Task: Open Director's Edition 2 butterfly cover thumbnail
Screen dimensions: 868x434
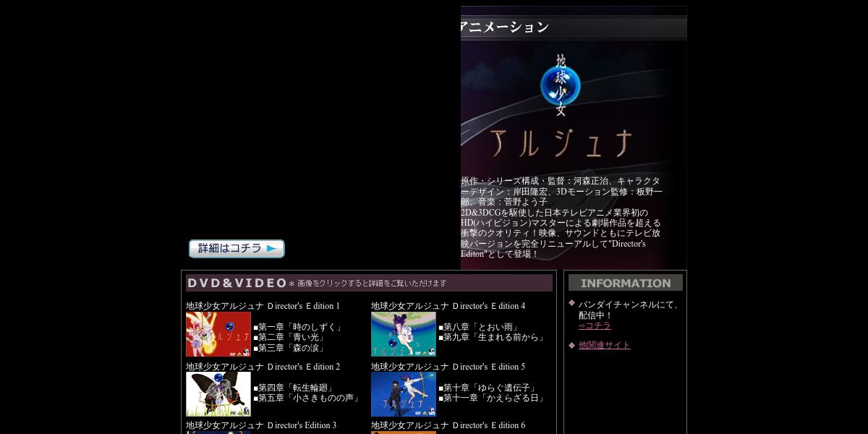Action: [x=218, y=394]
